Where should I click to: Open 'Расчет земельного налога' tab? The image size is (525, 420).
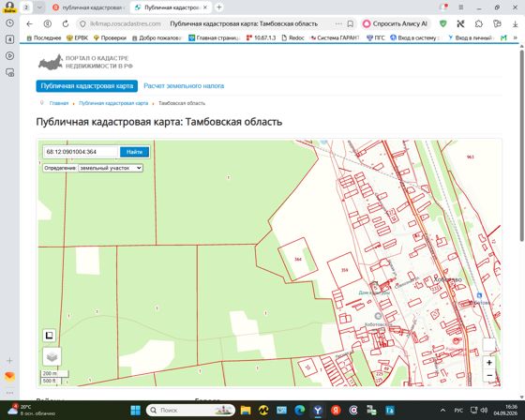pyautogui.click(x=184, y=85)
